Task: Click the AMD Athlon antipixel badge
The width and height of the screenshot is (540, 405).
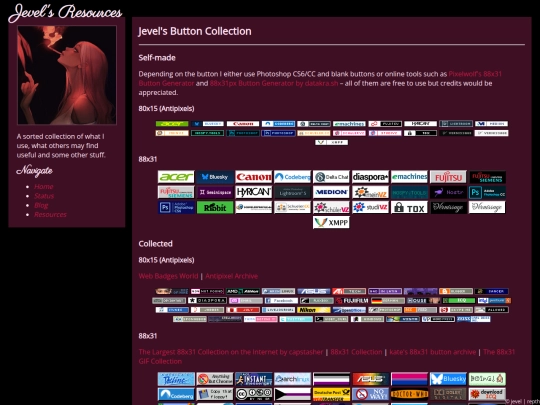Action: (243, 291)
